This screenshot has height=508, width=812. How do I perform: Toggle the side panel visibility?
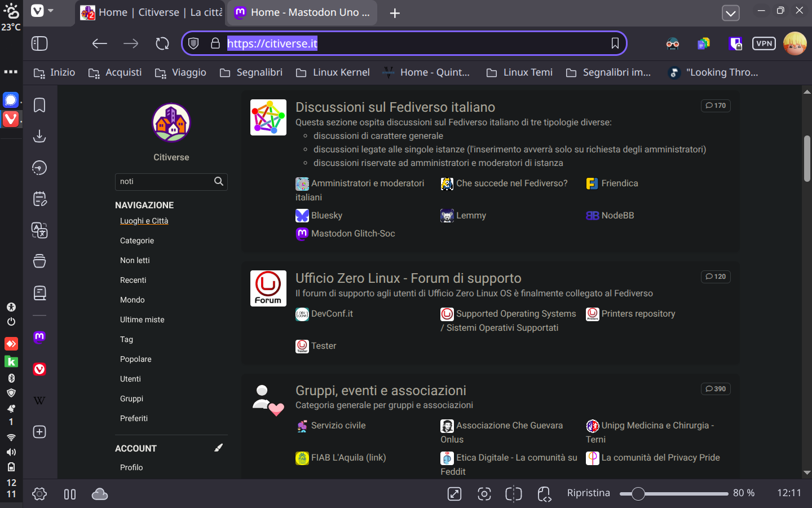click(x=39, y=43)
